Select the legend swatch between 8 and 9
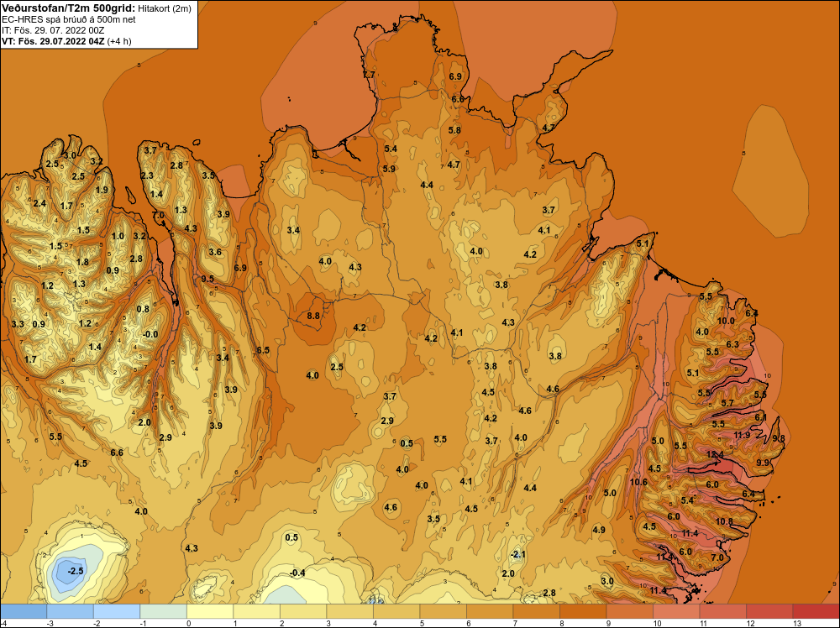The image size is (840, 628). click(x=583, y=611)
